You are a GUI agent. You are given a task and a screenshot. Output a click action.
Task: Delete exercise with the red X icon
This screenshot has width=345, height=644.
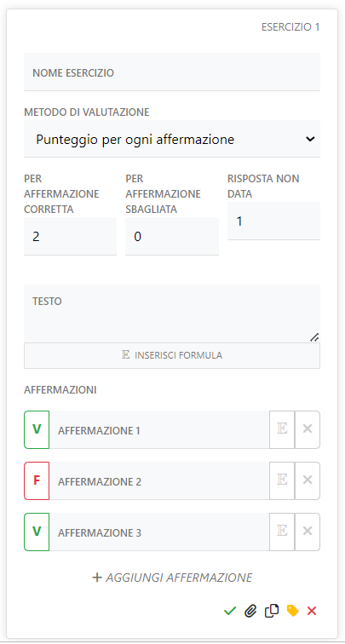[x=312, y=611]
